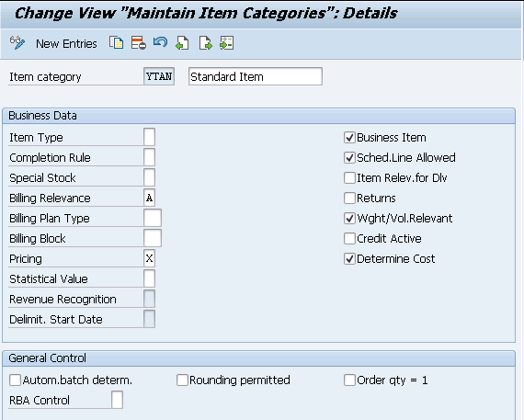The width and height of the screenshot is (524, 420).
Task: Enable Rounding permitted checkbox
Action: point(182,380)
